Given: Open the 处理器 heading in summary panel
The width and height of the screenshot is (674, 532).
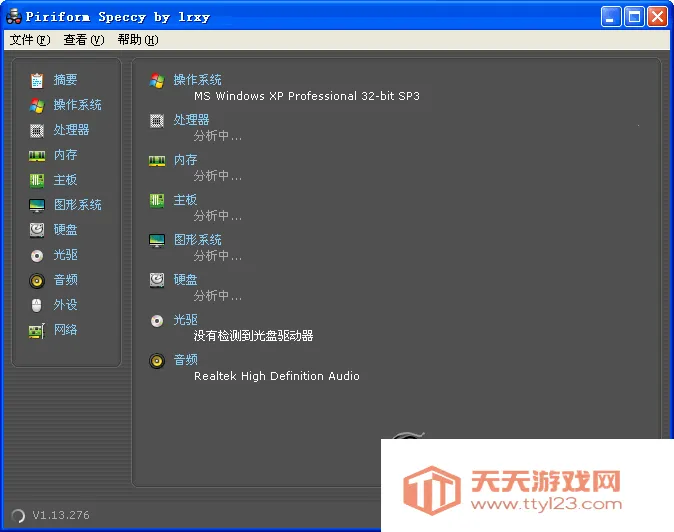Looking at the screenshot, I should tap(191, 120).
